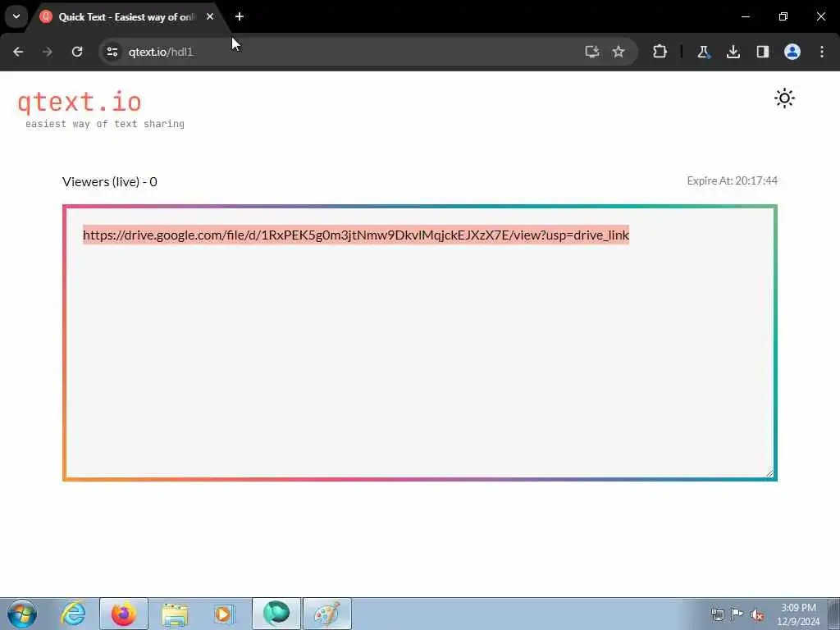840x630 pixels.
Task: Launch Windows Media Player from taskbar
Action: (x=224, y=614)
